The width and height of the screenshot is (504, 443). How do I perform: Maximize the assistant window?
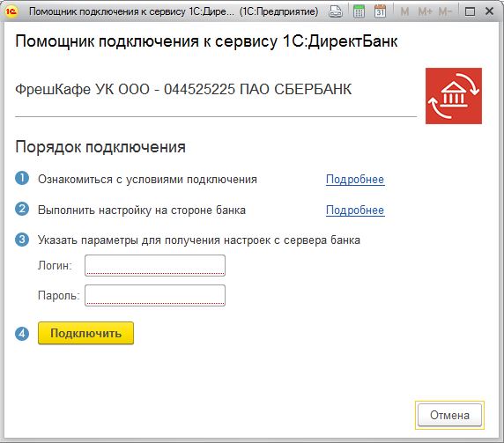pyautogui.click(x=470, y=11)
